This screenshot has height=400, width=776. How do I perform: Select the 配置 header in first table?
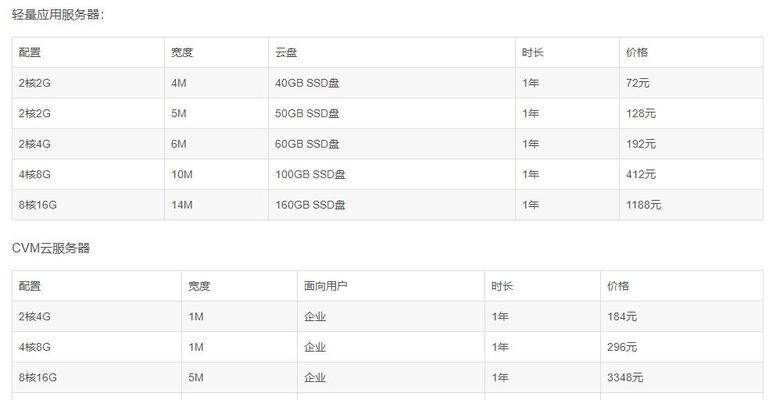coord(30,52)
